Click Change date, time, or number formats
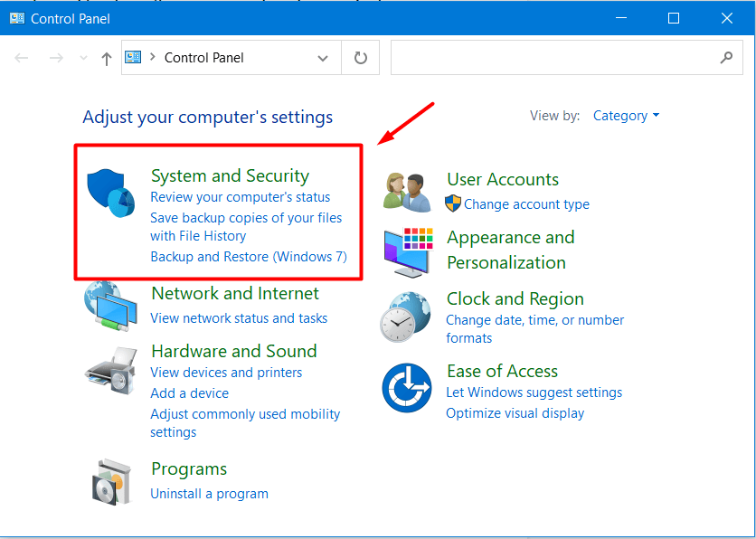This screenshot has width=756, height=539. click(534, 329)
